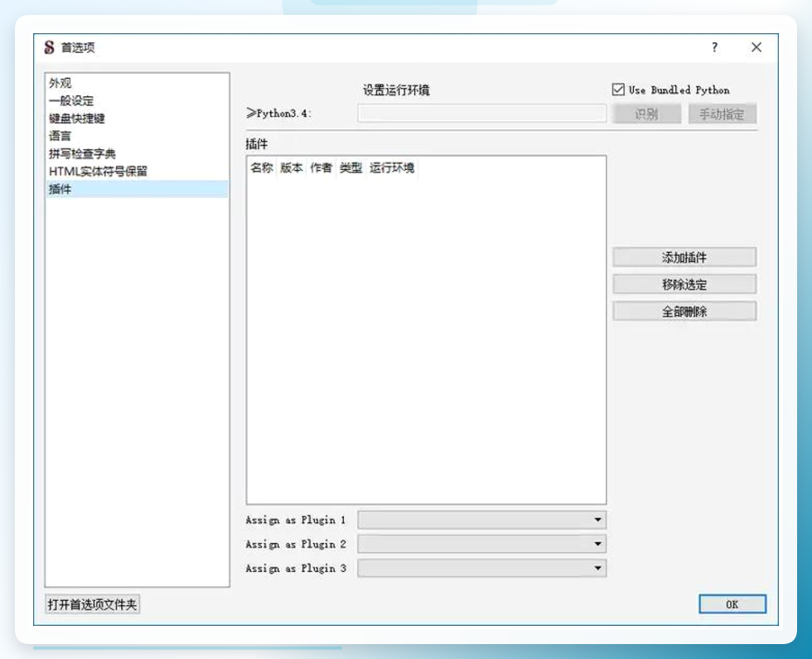This screenshot has width=812, height=659.
Task: Click 运行环境 column header in plugin table
Action: 392,167
